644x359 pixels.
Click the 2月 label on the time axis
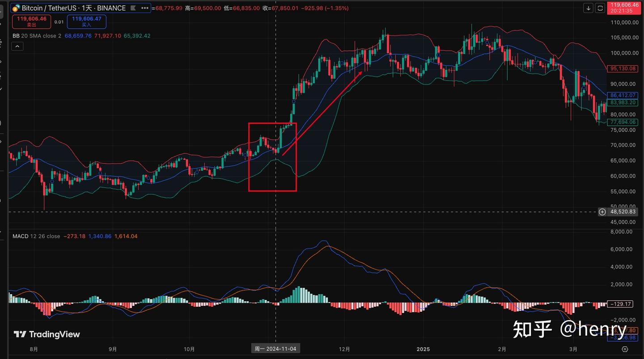502,349
